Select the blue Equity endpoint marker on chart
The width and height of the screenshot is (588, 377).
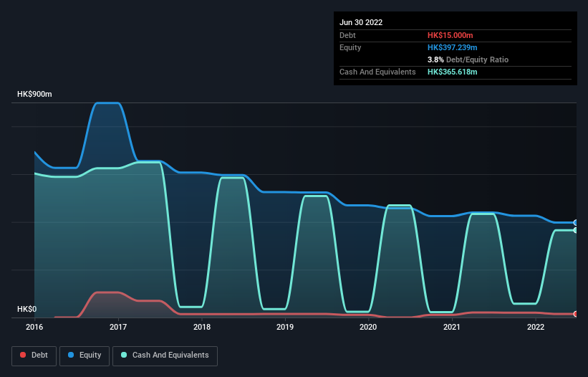click(x=576, y=223)
